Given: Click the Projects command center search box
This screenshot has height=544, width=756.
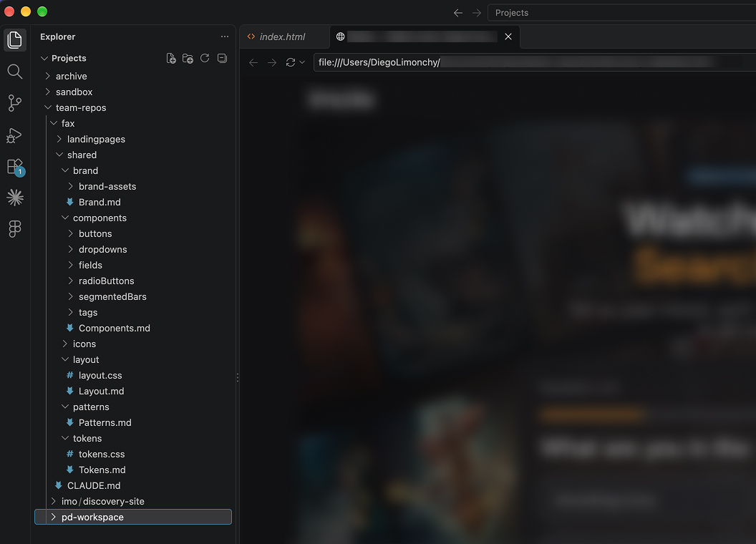Looking at the screenshot, I should click(x=622, y=13).
